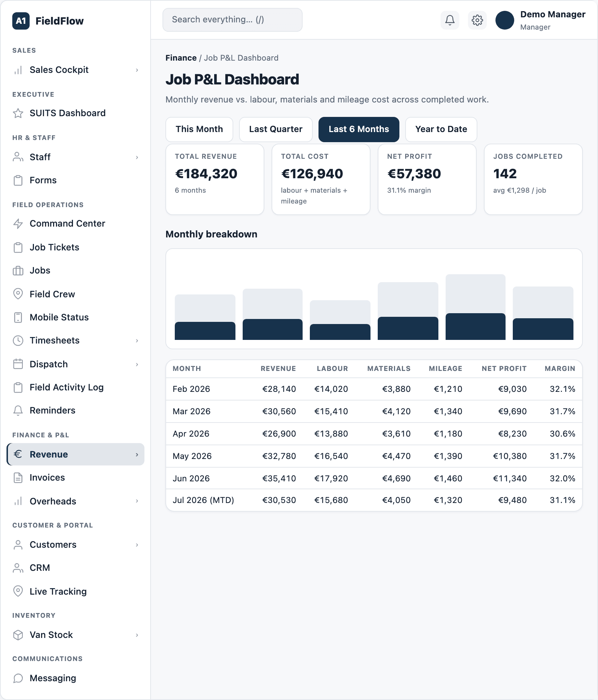Click the May 2026 revenue €32,780 cell
The image size is (598, 700).
(279, 456)
